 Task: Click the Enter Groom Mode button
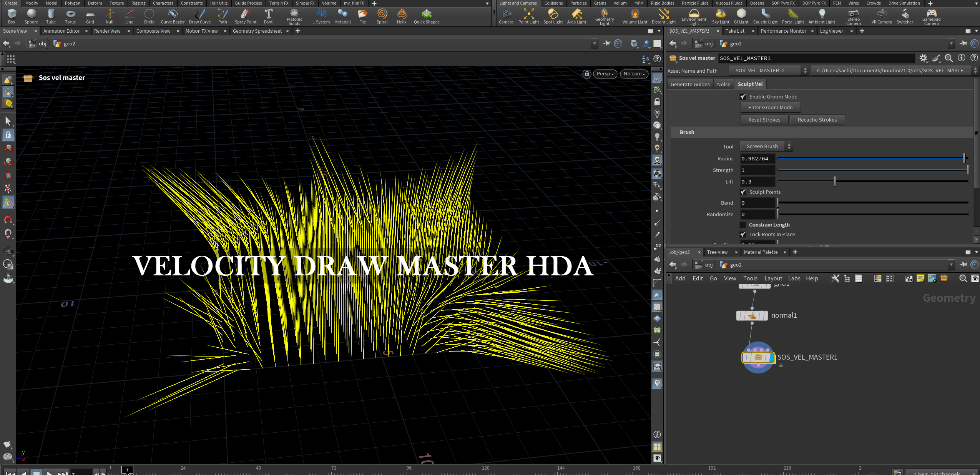770,108
